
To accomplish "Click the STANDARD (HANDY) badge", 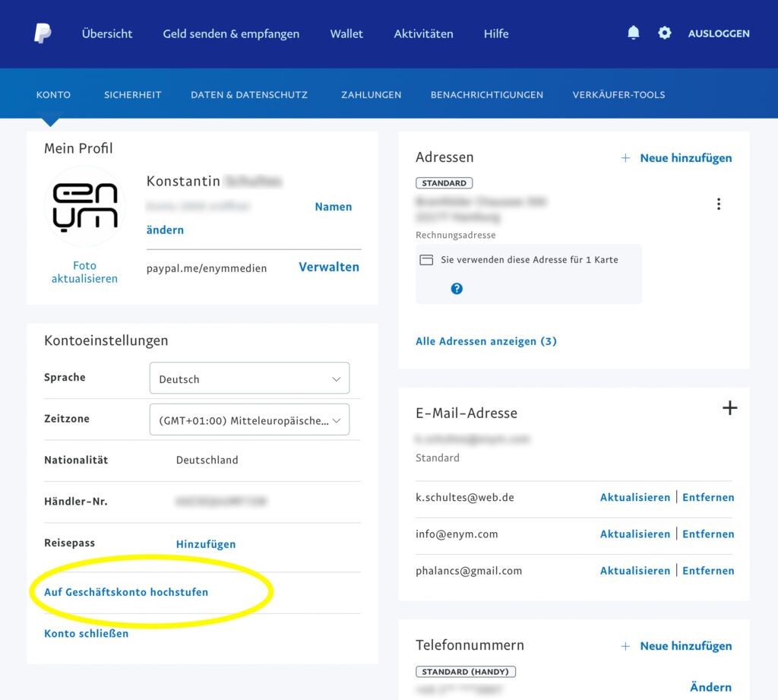I will 466,672.
